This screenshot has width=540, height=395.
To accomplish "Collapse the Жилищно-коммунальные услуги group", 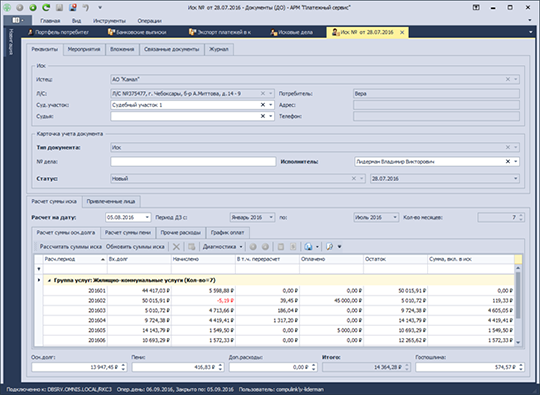I will click(x=49, y=281).
